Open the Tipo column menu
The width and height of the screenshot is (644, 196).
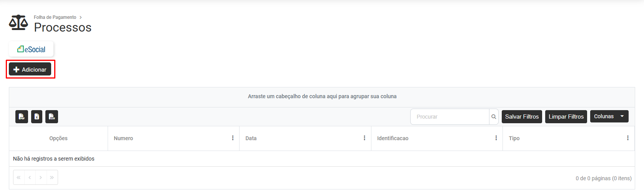click(628, 138)
